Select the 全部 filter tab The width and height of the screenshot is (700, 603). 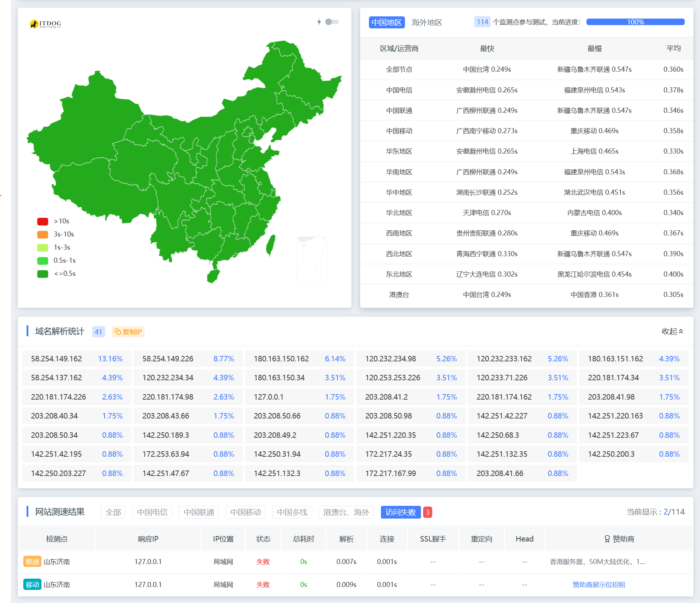(x=113, y=512)
